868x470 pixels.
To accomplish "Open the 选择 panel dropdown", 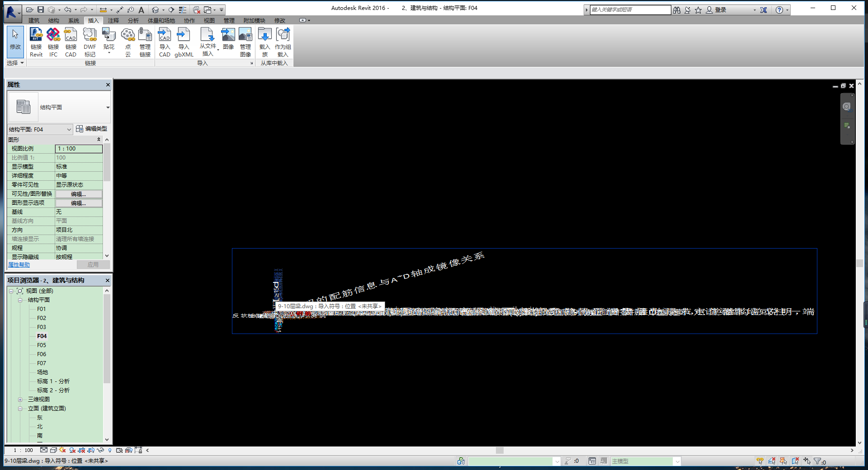I will [x=15, y=63].
